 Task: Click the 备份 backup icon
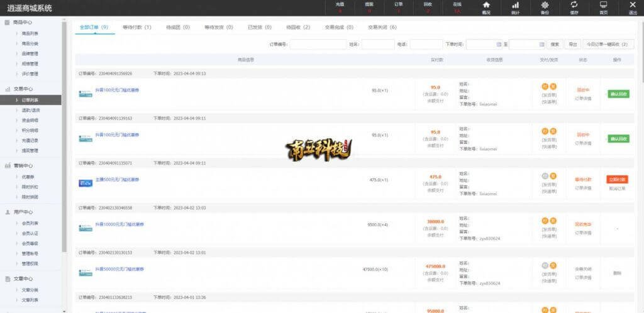545,5
